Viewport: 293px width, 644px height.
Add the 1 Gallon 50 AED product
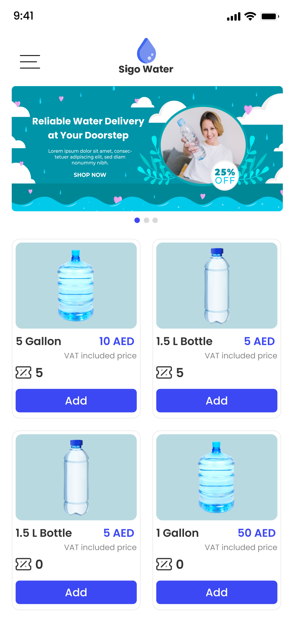[x=217, y=592]
